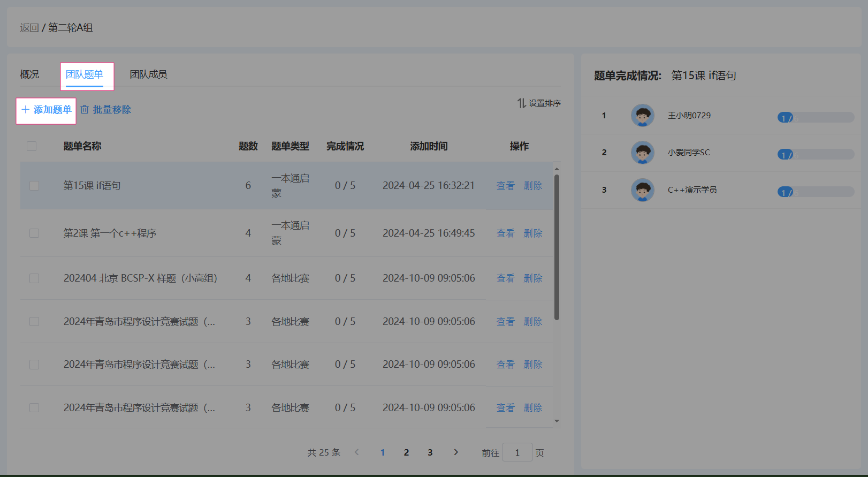Viewport: 868px width, 477px height.
Task: Focus the 前往 page number input
Action: [517, 453]
